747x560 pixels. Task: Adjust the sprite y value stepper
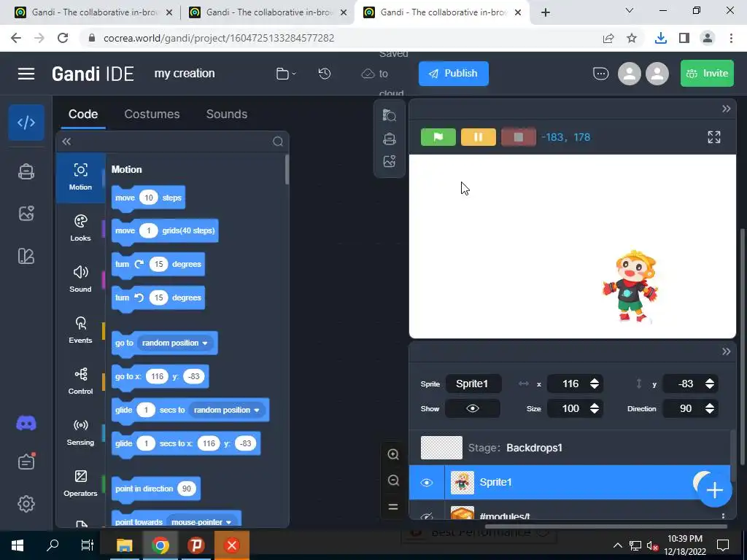(x=709, y=384)
